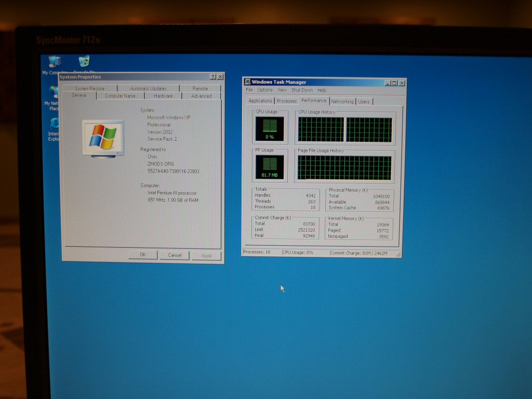532x399 pixels.
Task: Click the 'Intel Pentium III processor' text
Action: (172, 193)
